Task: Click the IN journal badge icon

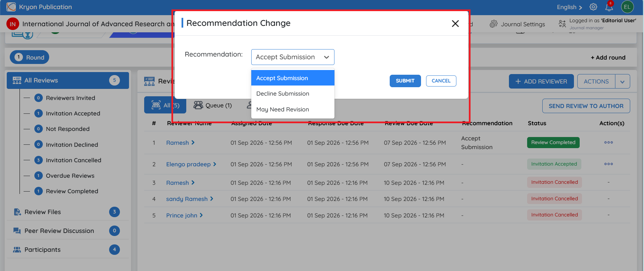Action: [x=13, y=24]
